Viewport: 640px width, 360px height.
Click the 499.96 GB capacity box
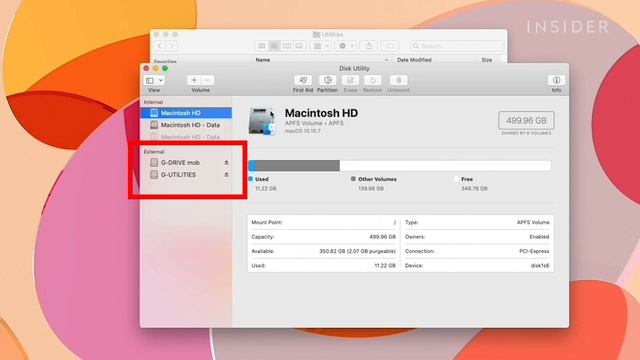point(526,120)
